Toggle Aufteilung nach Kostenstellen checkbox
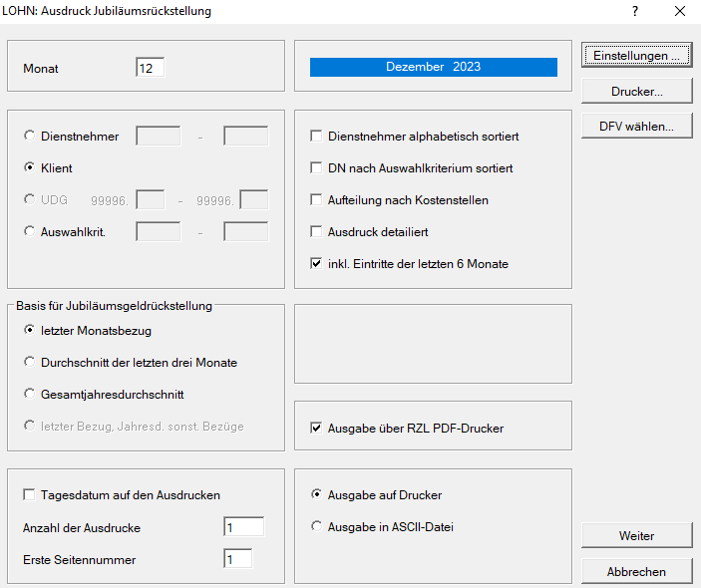Image resolution: width=701 pixels, height=588 pixels. click(317, 200)
